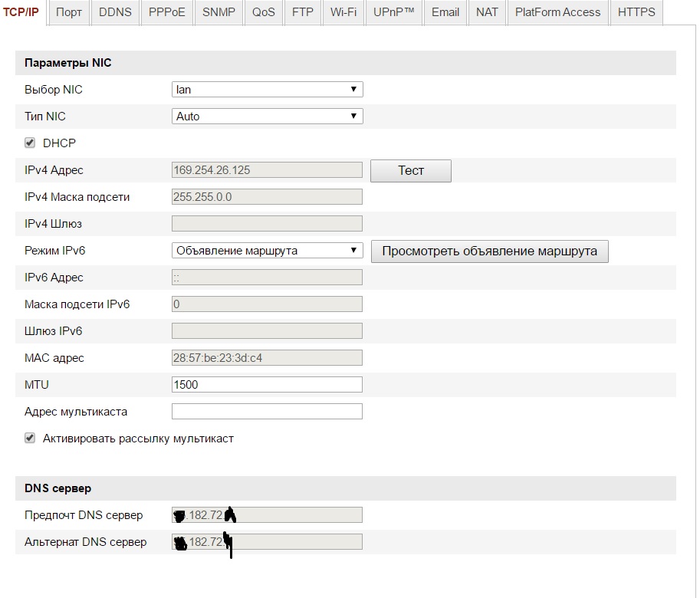
Task: Click into the MTU input field
Action: tap(267, 385)
